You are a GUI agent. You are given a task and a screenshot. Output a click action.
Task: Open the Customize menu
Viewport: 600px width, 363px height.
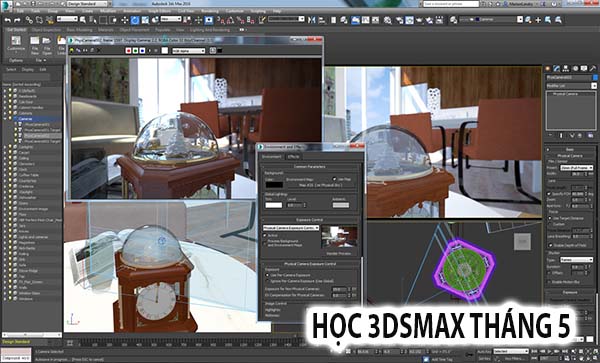click(234, 11)
